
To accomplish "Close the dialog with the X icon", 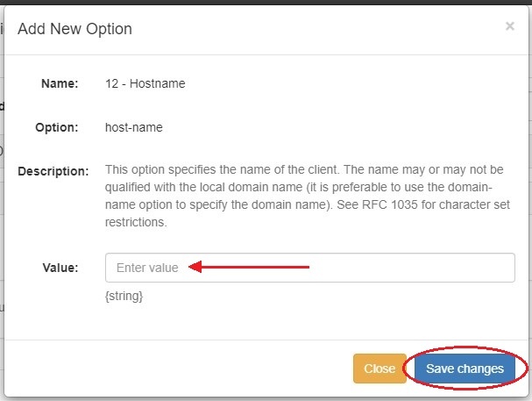I will tap(509, 27).
